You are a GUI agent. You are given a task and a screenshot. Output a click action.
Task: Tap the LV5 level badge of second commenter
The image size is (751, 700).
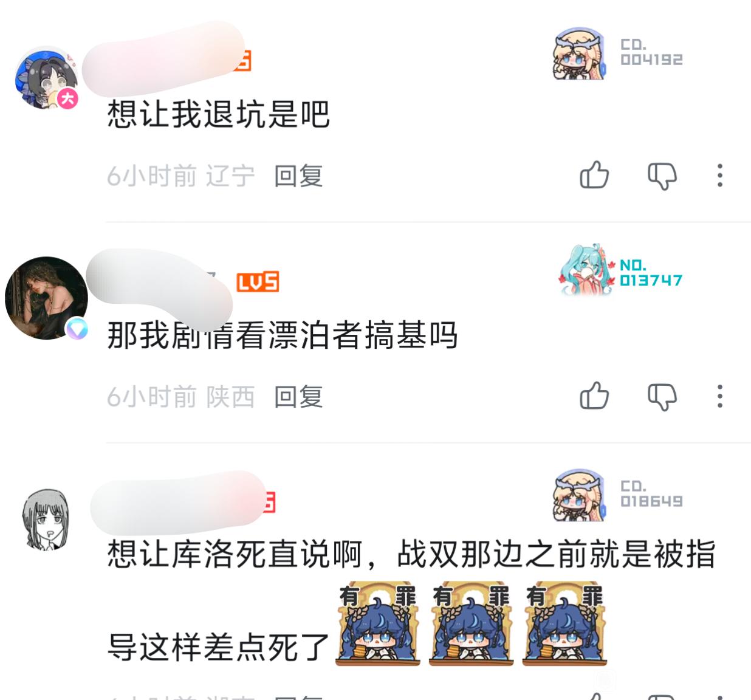coord(258,281)
